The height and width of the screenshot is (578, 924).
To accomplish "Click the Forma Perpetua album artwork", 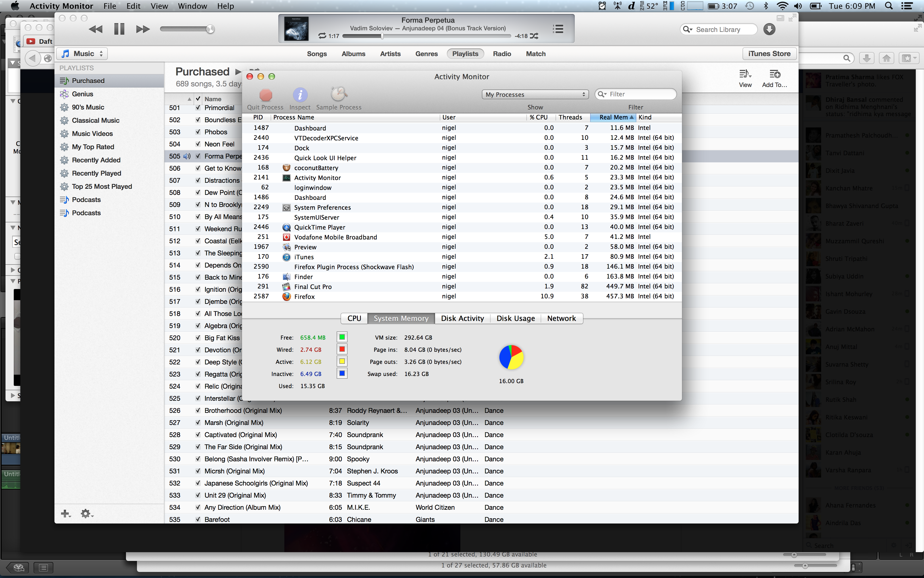I will [x=296, y=29].
